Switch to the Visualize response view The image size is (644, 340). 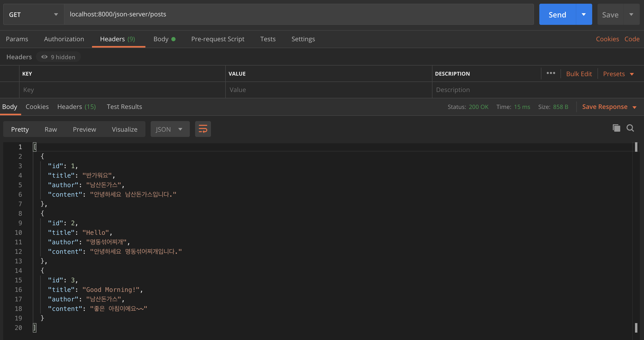coord(125,129)
